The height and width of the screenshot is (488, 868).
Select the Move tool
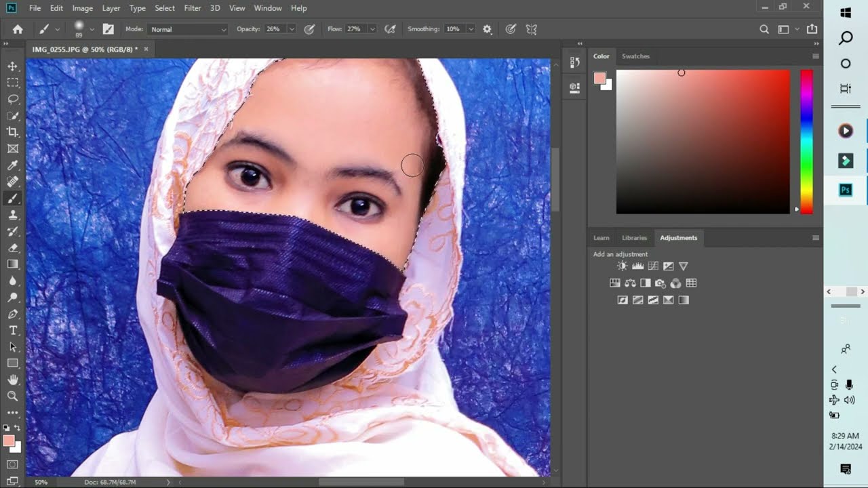pyautogui.click(x=12, y=66)
